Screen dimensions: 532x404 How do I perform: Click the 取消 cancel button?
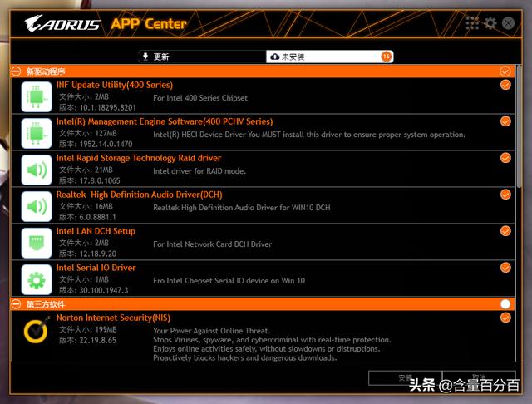(479, 378)
